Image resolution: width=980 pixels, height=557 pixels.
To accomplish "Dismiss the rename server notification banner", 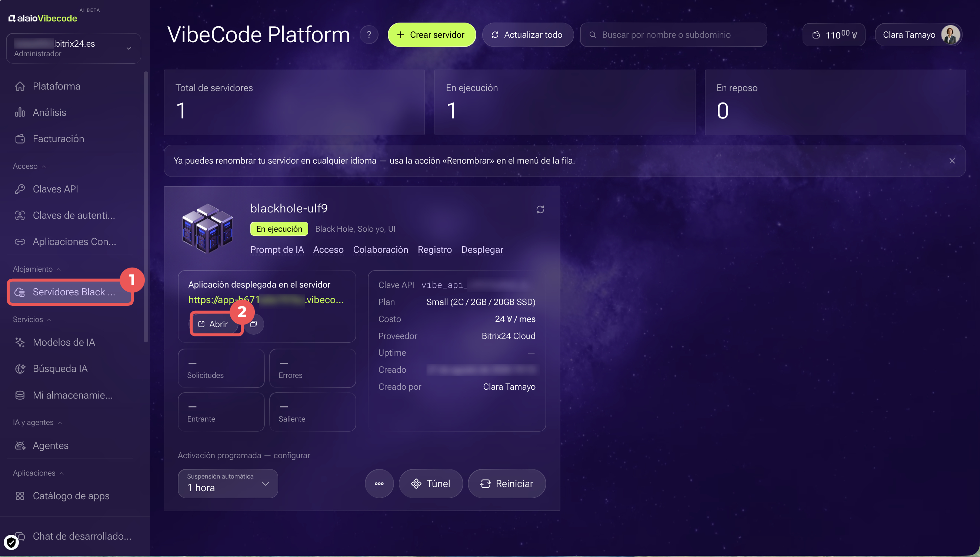I will point(952,161).
